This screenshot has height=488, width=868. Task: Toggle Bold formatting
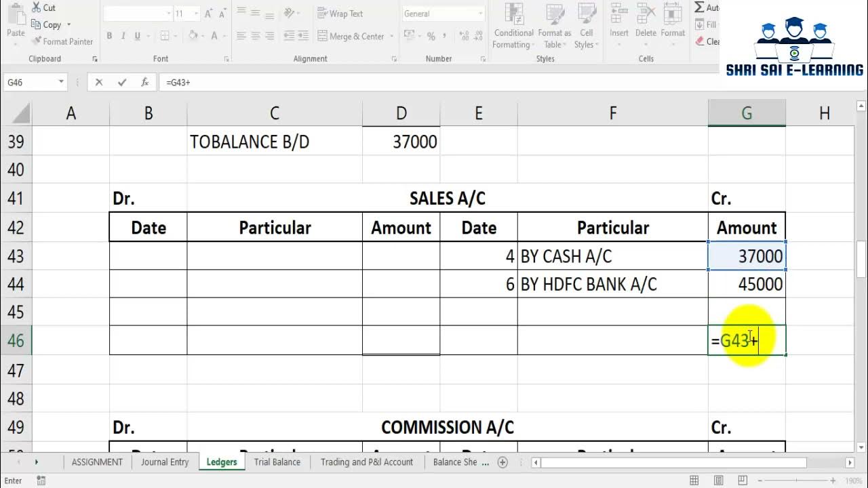coord(109,37)
